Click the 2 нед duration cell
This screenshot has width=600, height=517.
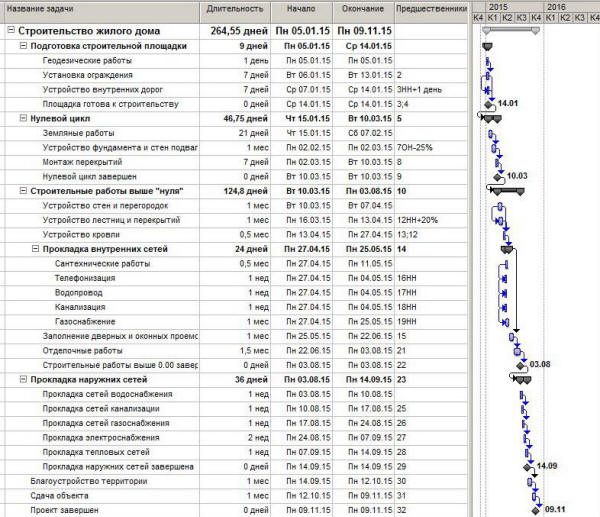click(235, 438)
